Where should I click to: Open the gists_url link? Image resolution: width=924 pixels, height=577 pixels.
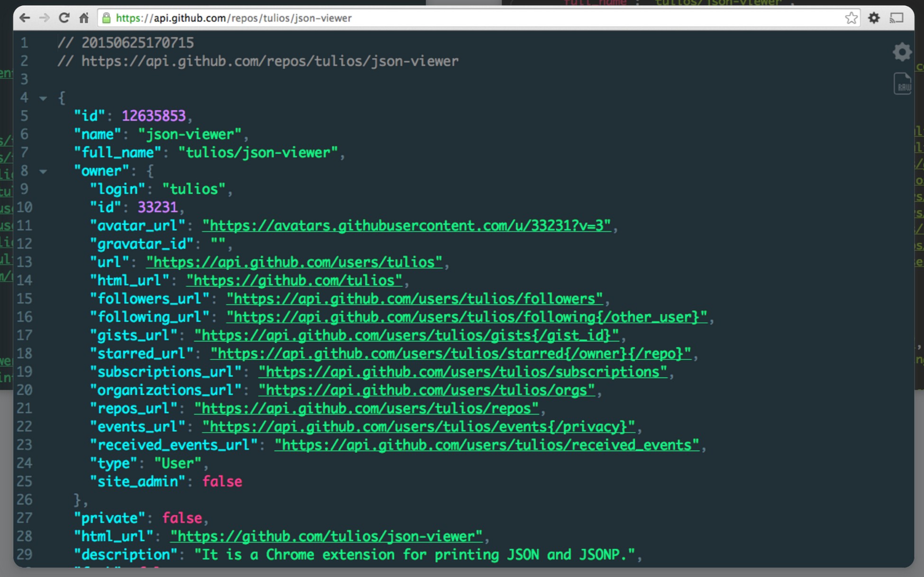[x=407, y=335]
